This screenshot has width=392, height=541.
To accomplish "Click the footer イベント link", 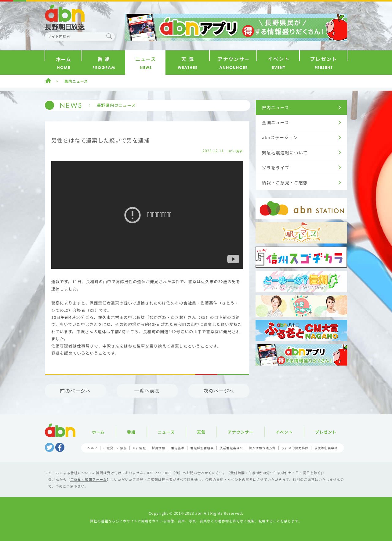I will pyautogui.click(x=284, y=432).
